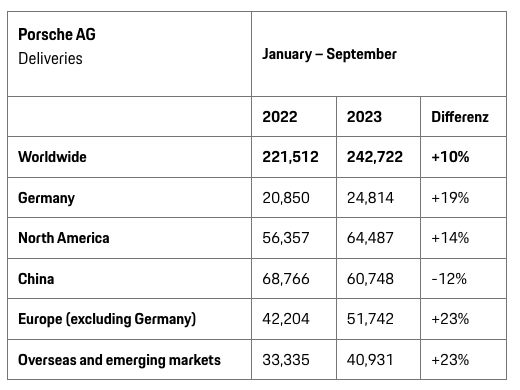Click the Worldwide 2022 value 221,512
This screenshot has width=520, height=390.
[290, 157]
